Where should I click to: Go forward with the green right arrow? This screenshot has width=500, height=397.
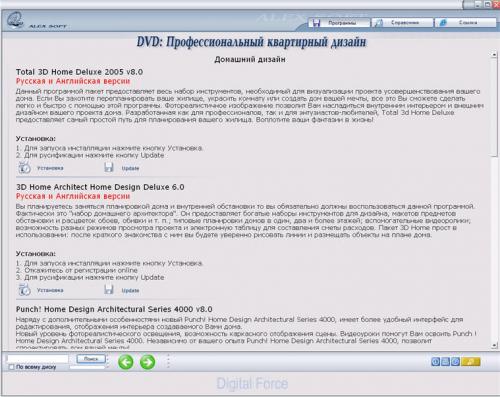148,362
